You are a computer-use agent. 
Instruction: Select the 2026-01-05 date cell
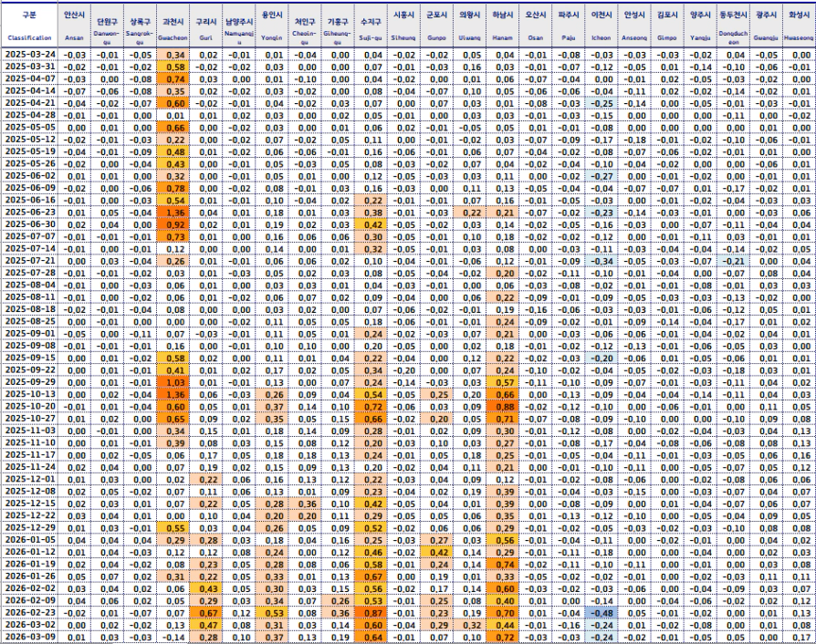point(29,540)
